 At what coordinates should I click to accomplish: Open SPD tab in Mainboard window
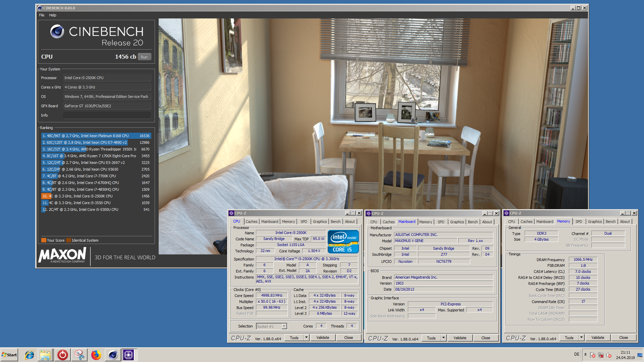pos(441,222)
